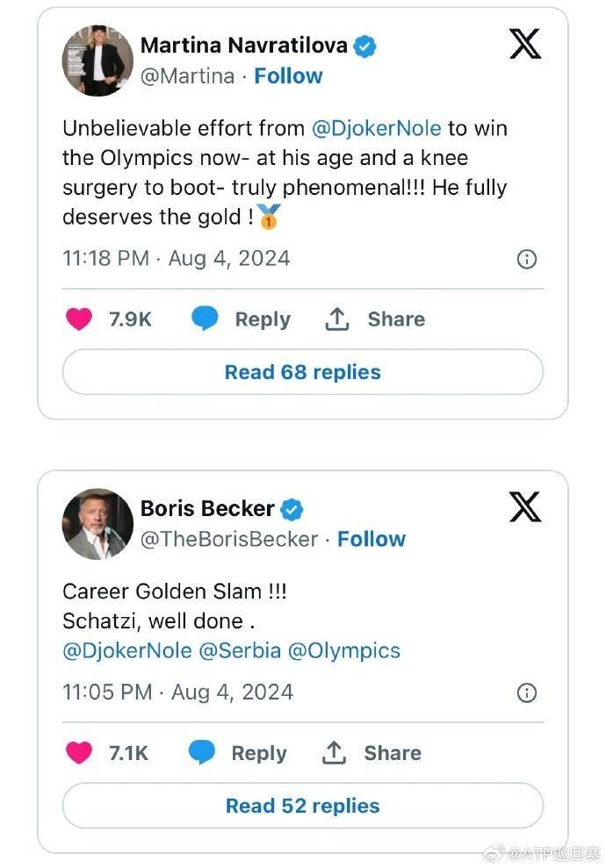
Task: View Boris Becker's profile picture
Action: point(97,524)
